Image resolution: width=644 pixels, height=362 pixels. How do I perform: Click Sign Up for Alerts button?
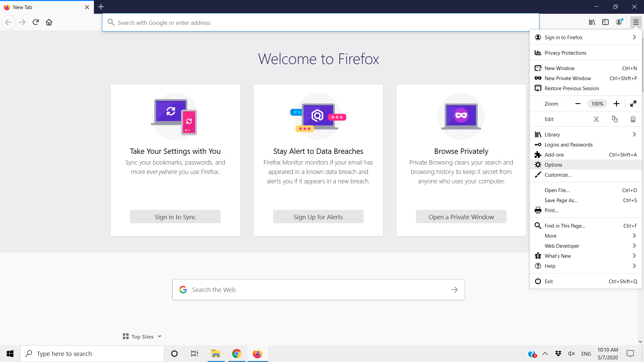pyautogui.click(x=318, y=217)
